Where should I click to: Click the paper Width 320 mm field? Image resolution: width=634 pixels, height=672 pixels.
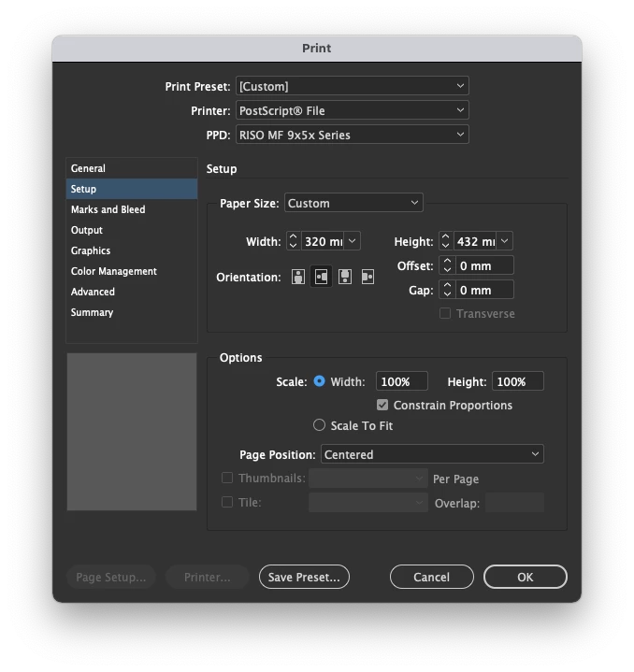pyautogui.click(x=324, y=241)
